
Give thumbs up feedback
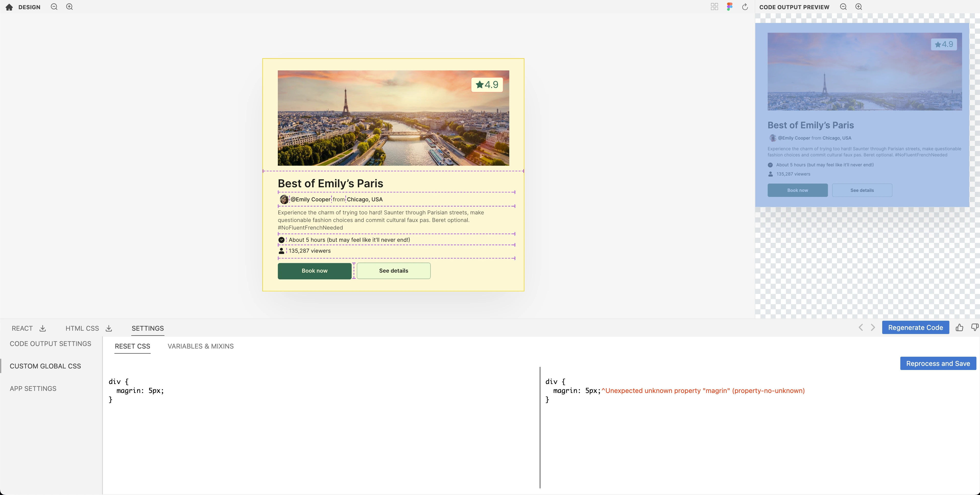[x=959, y=327]
